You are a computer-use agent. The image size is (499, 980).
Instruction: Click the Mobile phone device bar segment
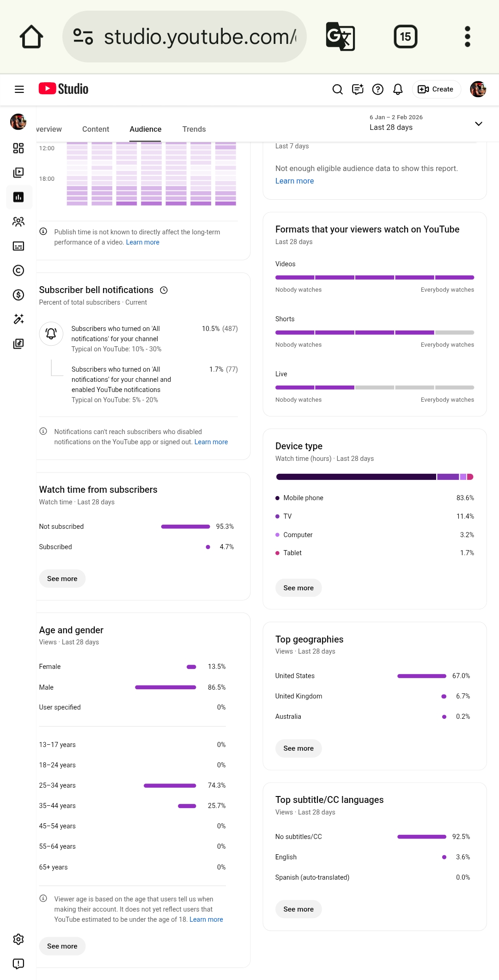(356, 477)
